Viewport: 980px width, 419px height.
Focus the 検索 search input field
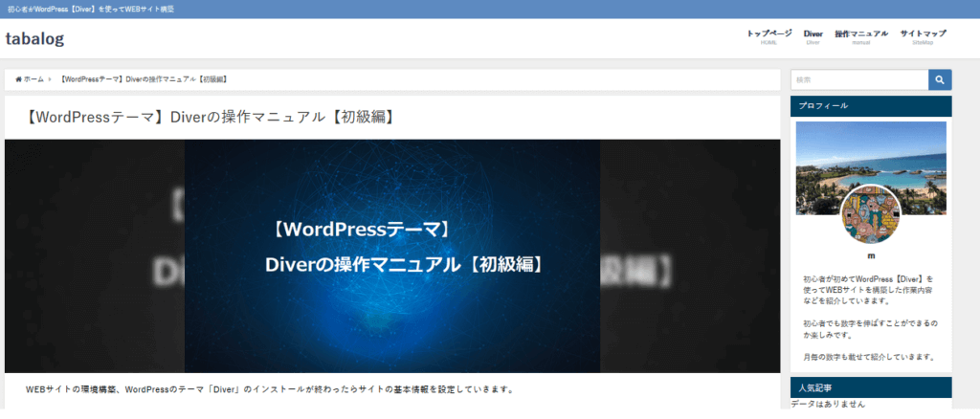point(858,80)
